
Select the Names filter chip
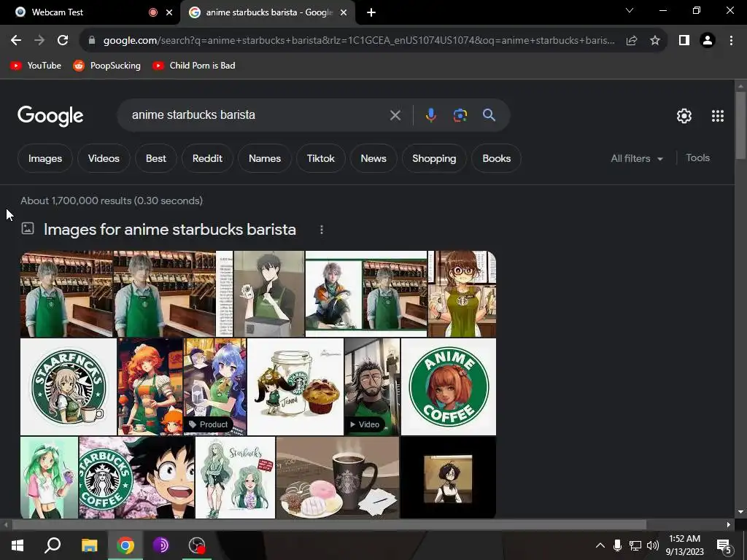(264, 158)
